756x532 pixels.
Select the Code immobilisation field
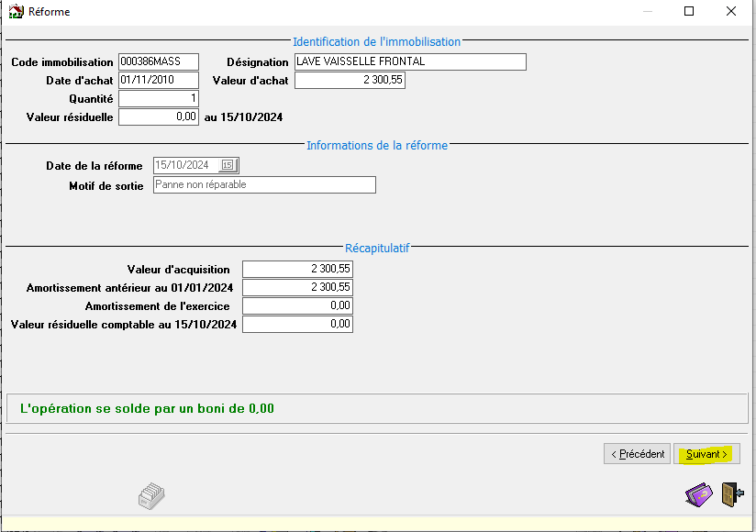[158, 61]
